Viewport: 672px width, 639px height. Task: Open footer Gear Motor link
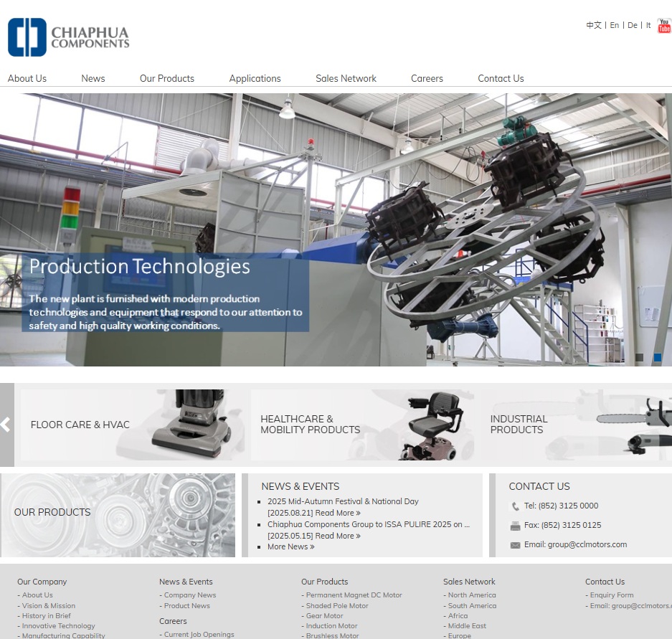pos(324,616)
